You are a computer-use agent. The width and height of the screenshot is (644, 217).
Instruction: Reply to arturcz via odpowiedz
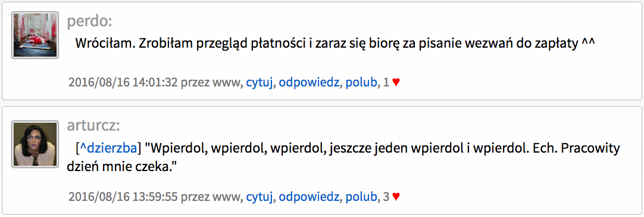tap(309, 197)
